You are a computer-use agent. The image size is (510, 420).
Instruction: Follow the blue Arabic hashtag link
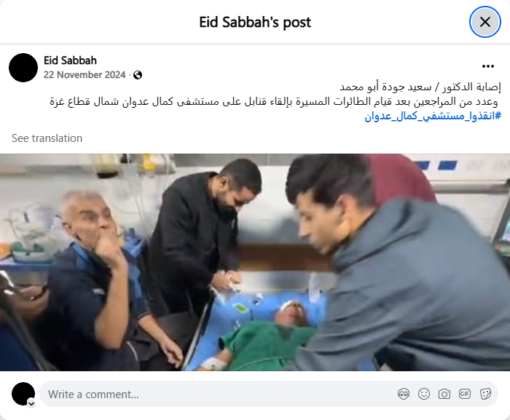tap(433, 116)
